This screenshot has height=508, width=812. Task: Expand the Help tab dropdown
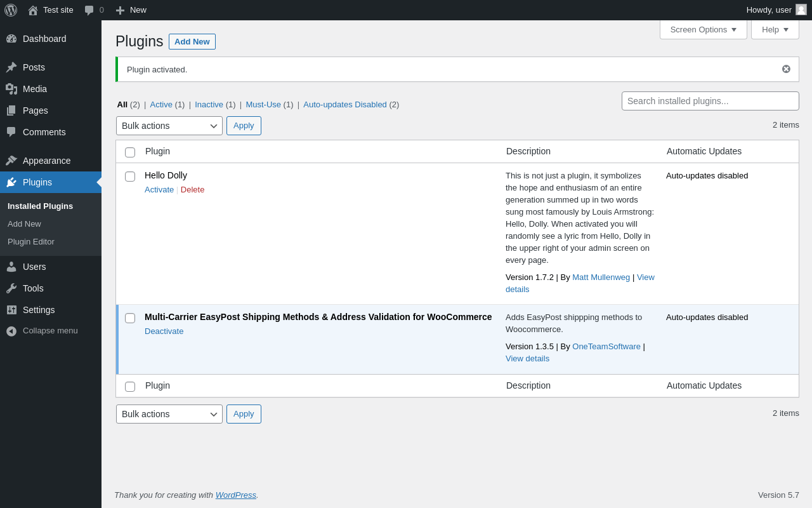[775, 29]
